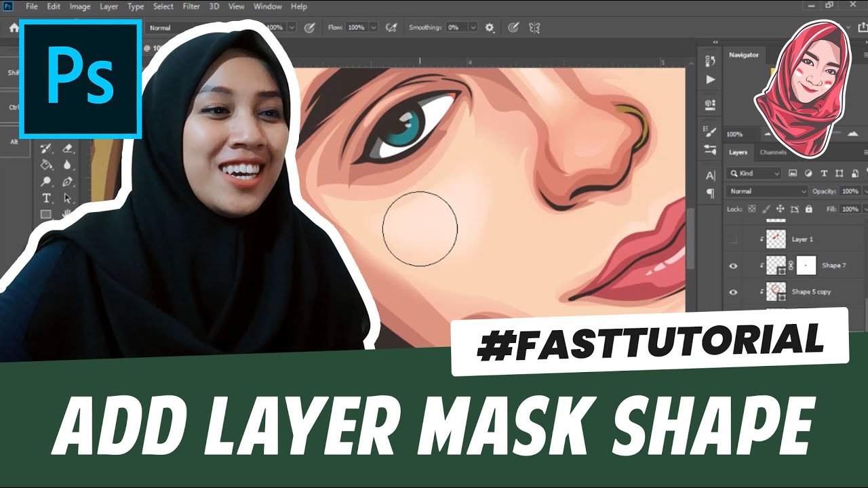Filter layers by adjustment layers
This screenshot has height=488, width=868.
808,173
